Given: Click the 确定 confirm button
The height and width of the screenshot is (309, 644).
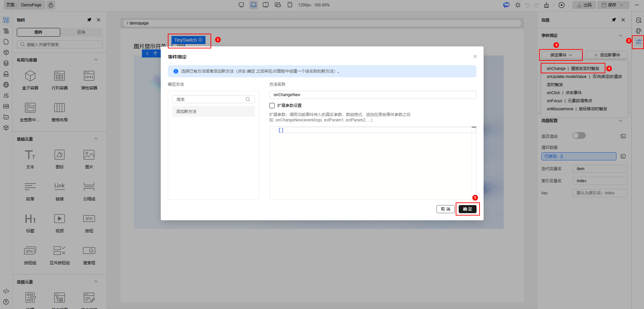Looking at the screenshot, I should pyautogui.click(x=467, y=209).
